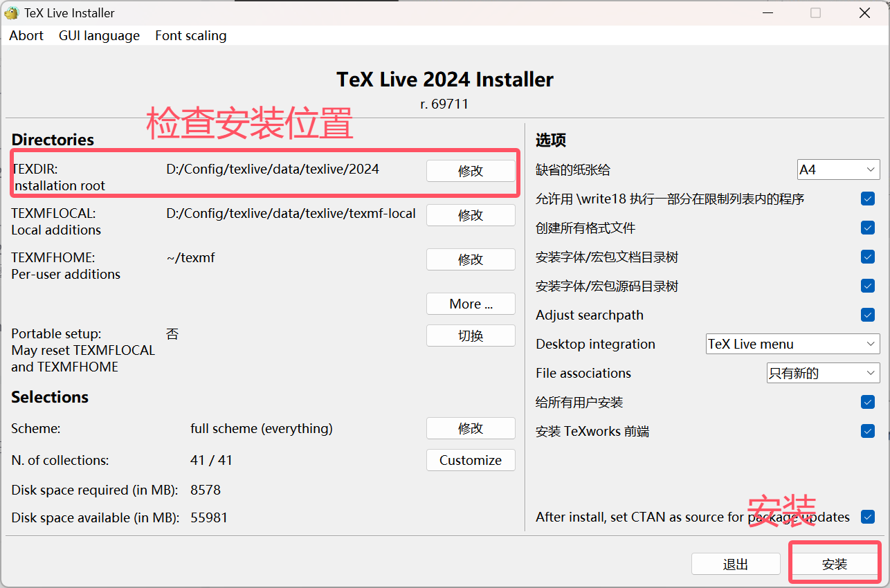Viewport: 890px width, 588px height.
Task: Click the 41 / 41 collections value
Action: tap(211, 460)
